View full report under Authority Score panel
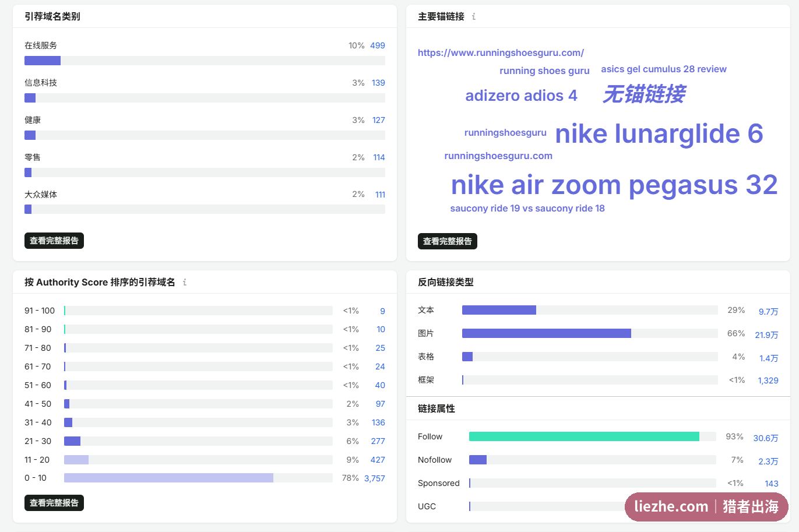 [x=54, y=503]
